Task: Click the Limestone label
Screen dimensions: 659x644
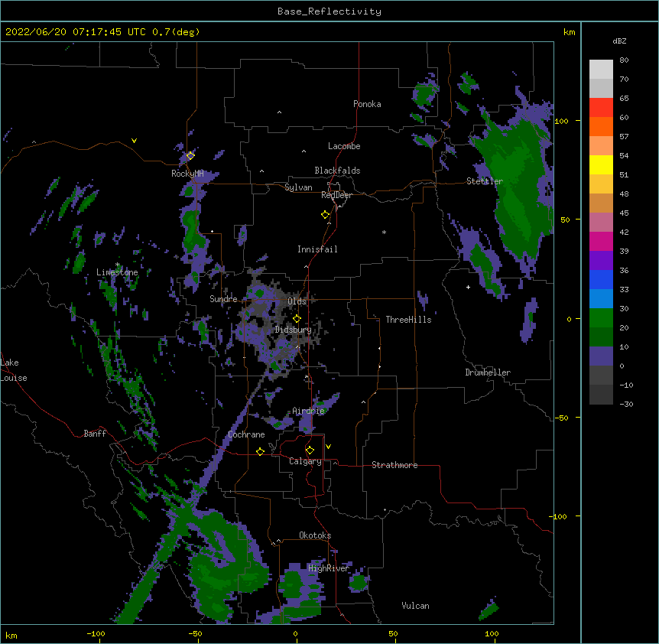Action: tap(117, 272)
